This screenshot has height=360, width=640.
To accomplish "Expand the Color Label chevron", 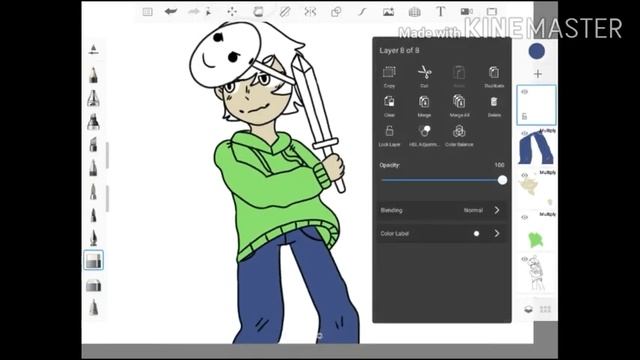I will pyautogui.click(x=497, y=233).
